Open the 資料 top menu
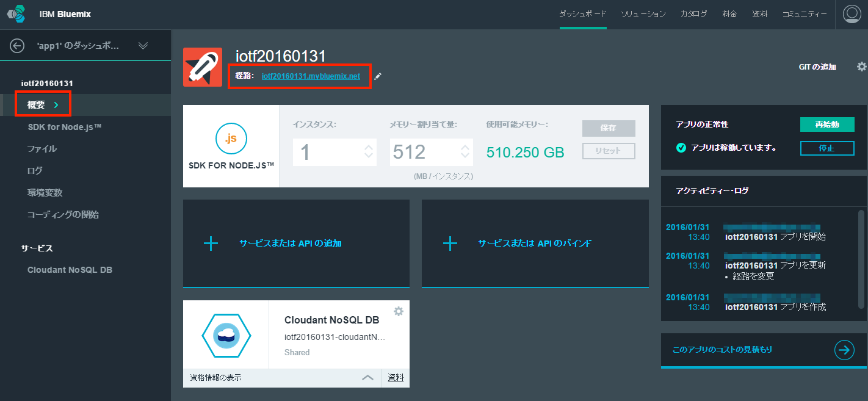 (x=760, y=14)
